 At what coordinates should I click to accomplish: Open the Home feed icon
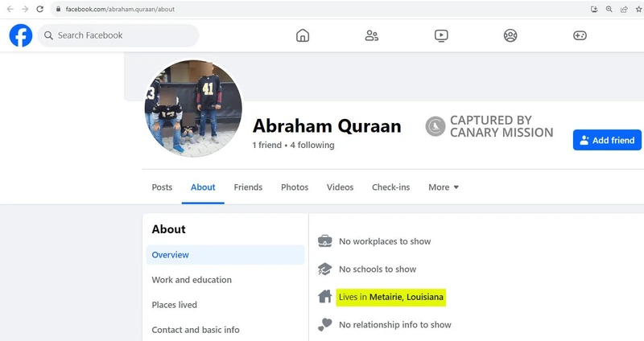click(303, 35)
